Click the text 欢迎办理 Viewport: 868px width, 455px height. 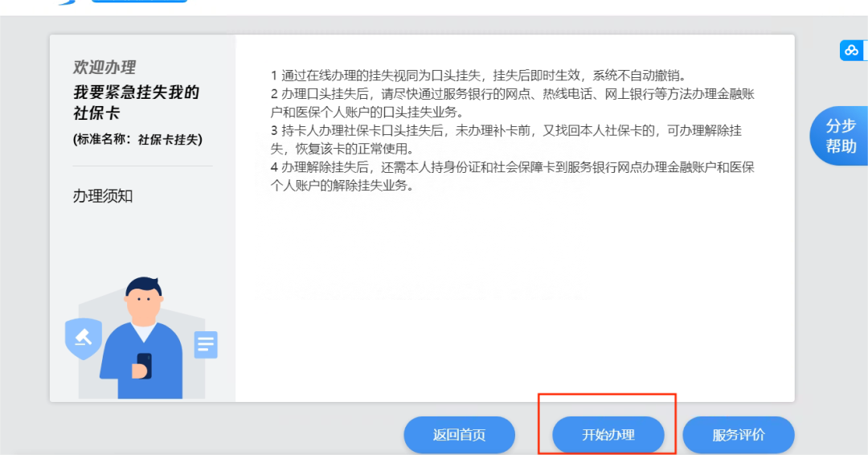click(104, 68)
